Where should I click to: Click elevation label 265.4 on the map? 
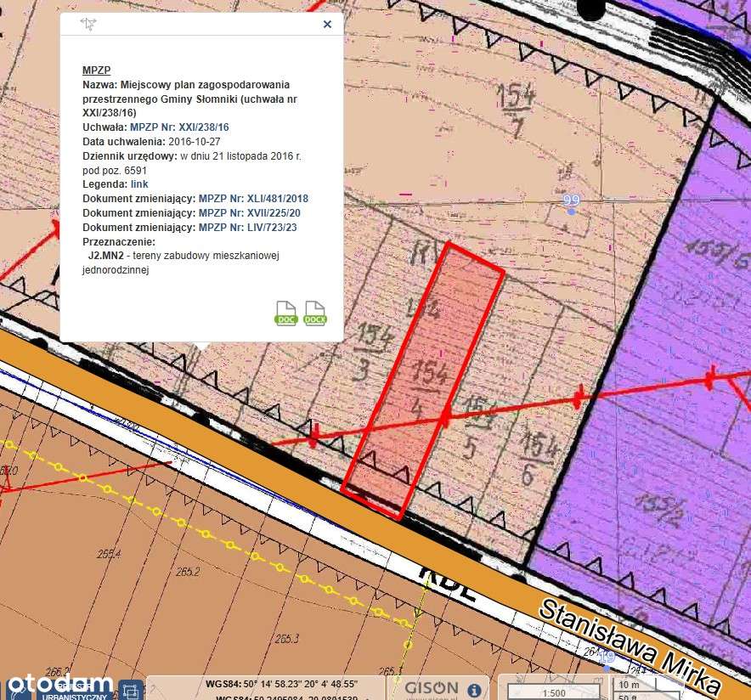[109, 555]
